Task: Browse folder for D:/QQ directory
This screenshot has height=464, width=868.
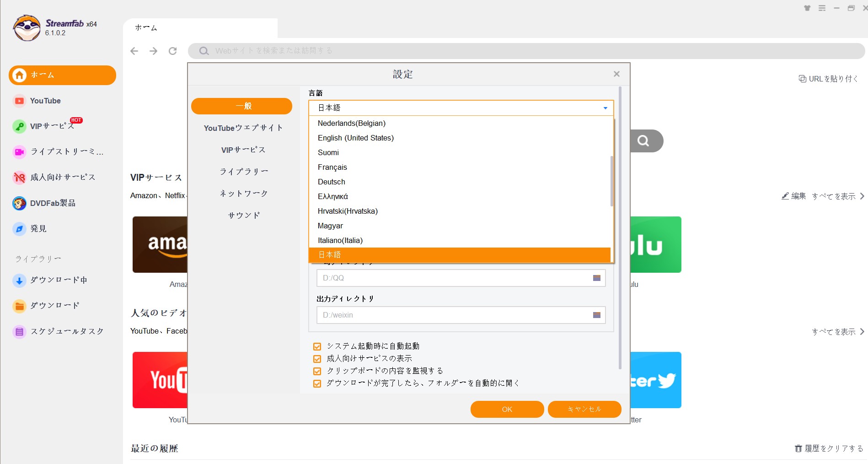Action: (597, 278)
